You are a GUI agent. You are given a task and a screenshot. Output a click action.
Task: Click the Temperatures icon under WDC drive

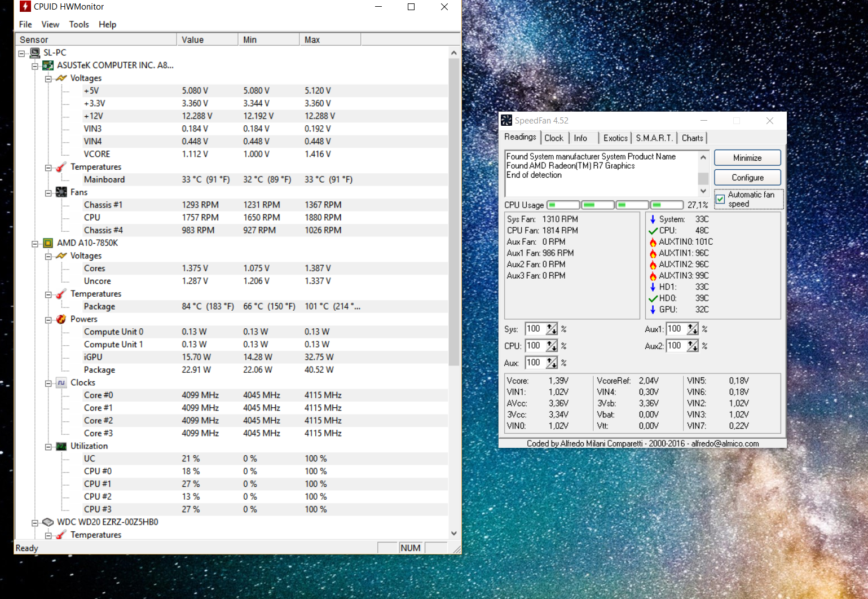(61, 535)
